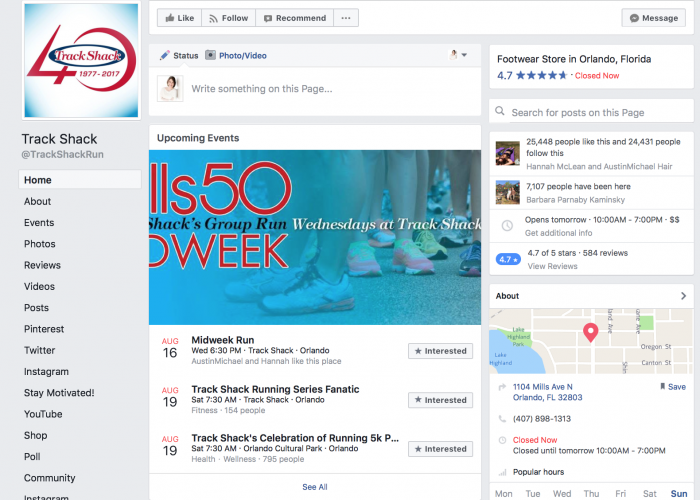Open the About sidebar item
The width and height of the screenshot is (700, 500).
pos(38,201)
